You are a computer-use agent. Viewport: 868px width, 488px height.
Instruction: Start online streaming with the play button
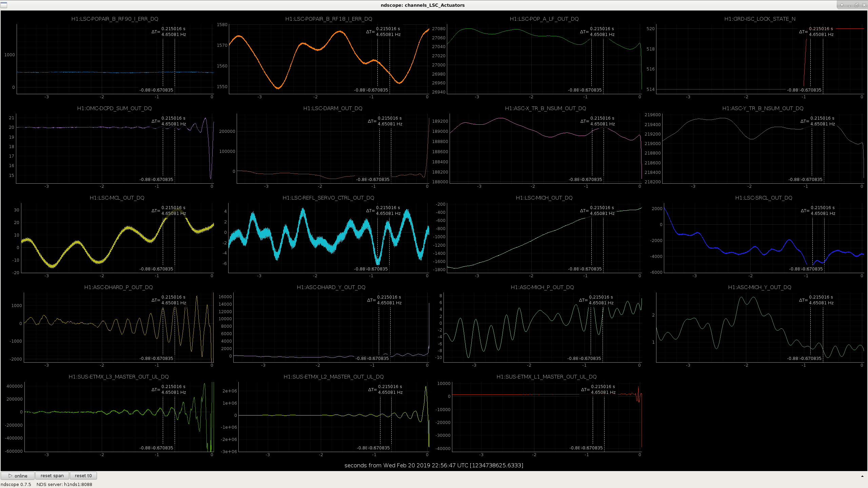[18, 476]
